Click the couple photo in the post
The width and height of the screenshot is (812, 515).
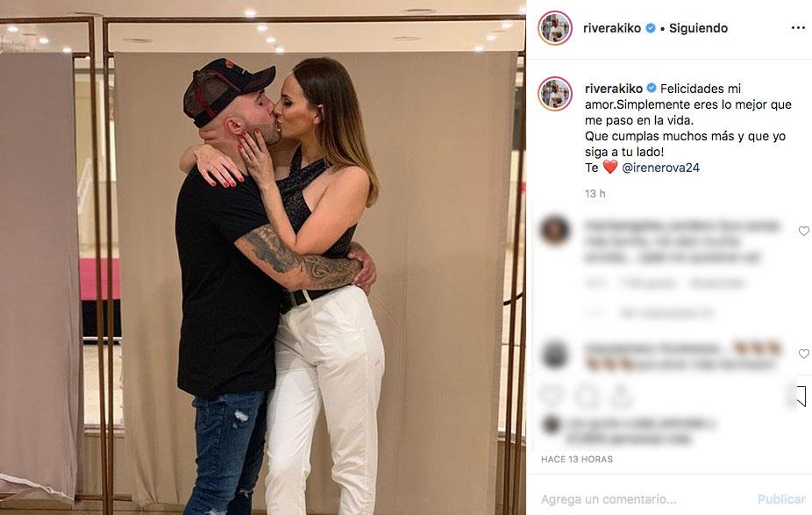[x=263, y=258]
